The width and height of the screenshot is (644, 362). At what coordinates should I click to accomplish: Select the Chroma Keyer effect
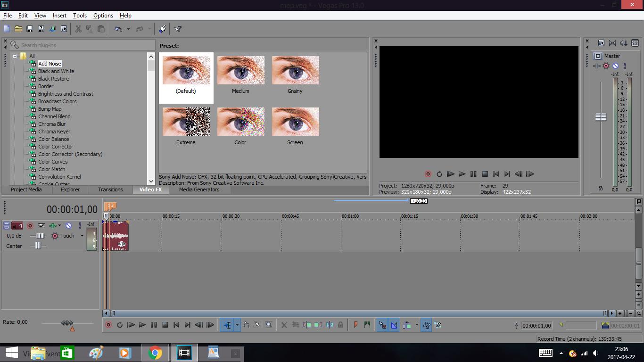pyautogui.click(x=54, y=132)
